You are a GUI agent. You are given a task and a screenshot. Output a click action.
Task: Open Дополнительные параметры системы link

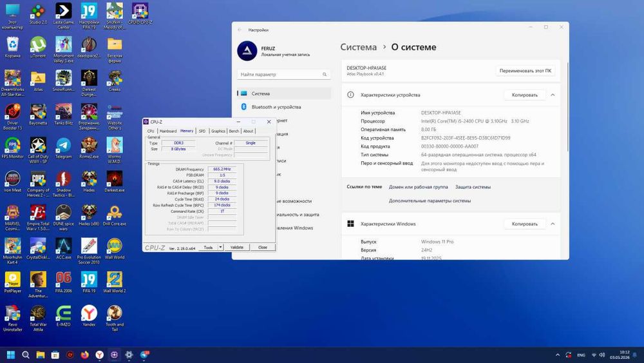[430, 201]
